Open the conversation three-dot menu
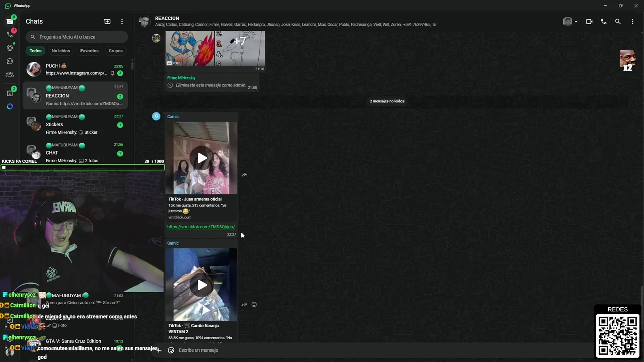The width and height of the screenshot is (644, 362). 633,21
